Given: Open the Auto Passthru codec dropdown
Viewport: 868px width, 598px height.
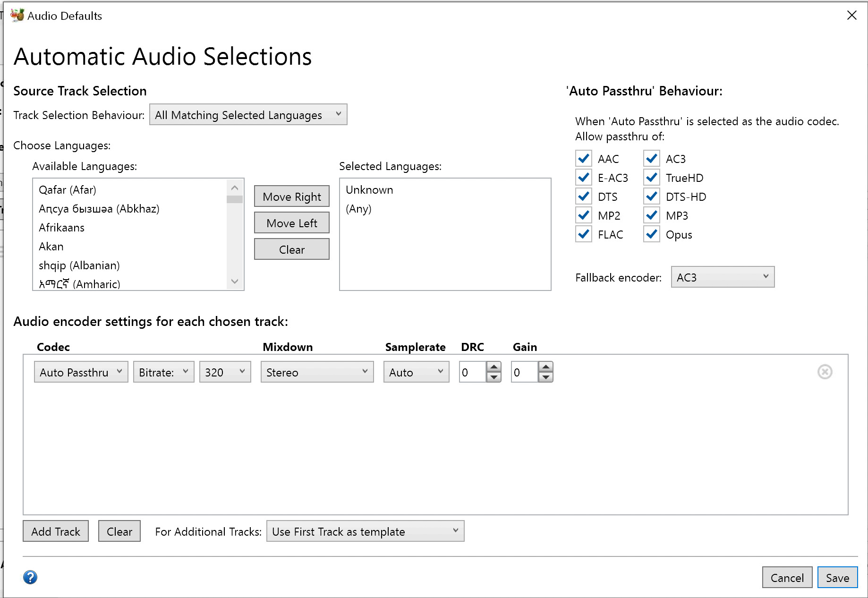Looking at the screenshot, I should [81, 372].
